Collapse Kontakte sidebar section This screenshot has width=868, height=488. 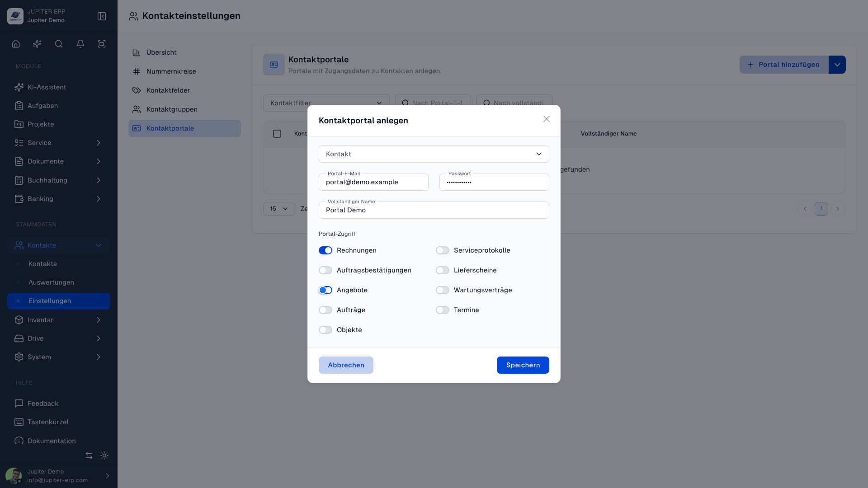tap(59, 245)
